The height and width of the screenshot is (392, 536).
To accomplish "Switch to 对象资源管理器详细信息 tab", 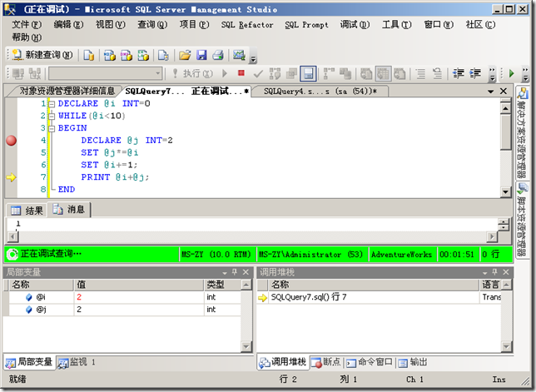I will [x=67, y=91].
